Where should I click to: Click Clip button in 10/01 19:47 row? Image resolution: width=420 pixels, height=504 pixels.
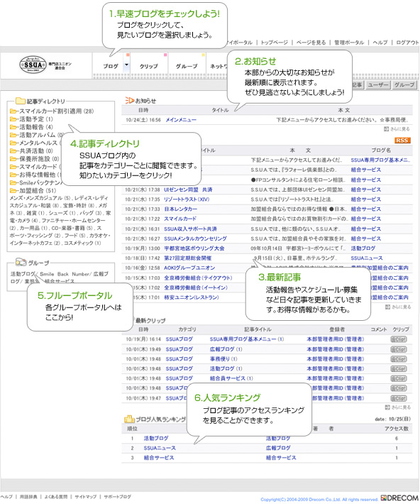[399, 398]
